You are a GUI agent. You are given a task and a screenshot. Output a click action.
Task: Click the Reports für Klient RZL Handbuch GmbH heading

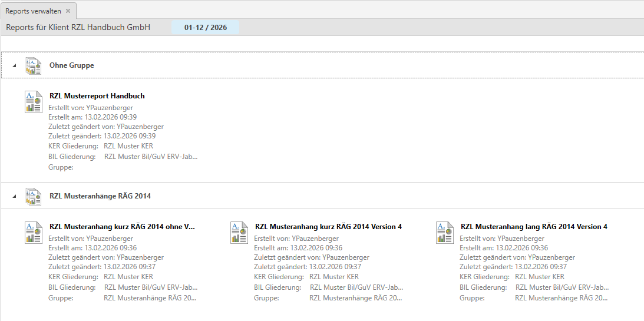pyautogui.click(x=78, y=28)
